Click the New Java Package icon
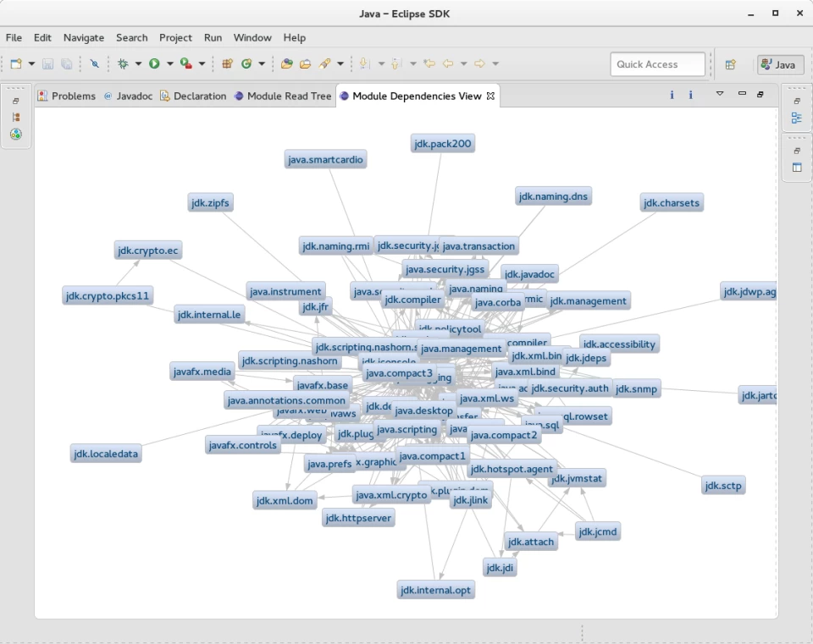 click(227, 63)
